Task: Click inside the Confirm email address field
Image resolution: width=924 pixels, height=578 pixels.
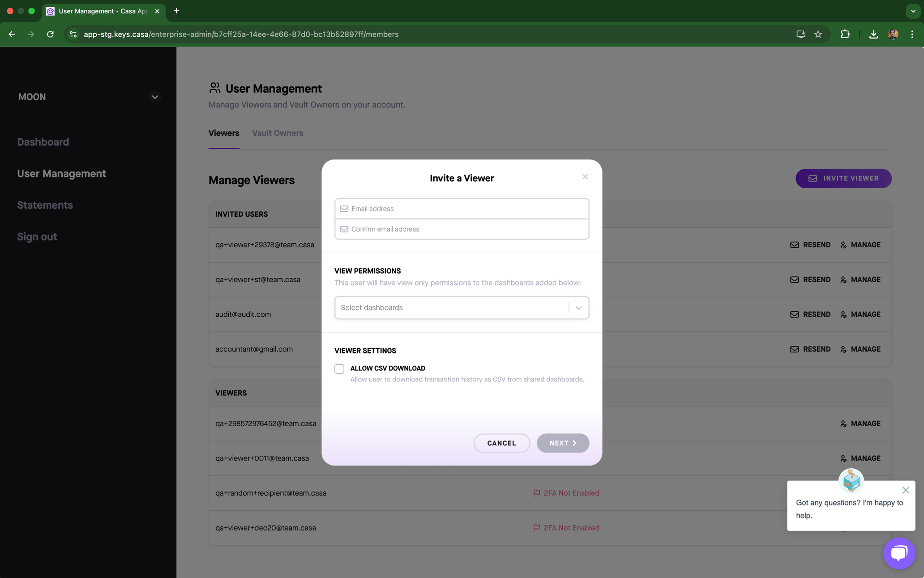Action: [x=462, y=229]
